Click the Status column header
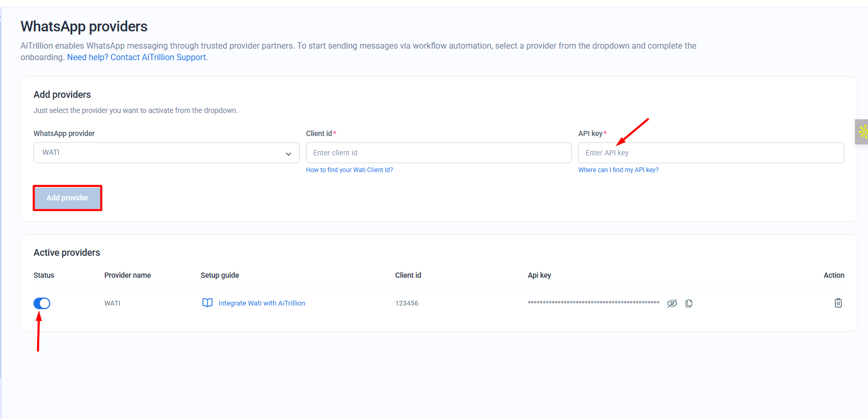The width and height of the screenshot is (868, 419). point(44,275)
